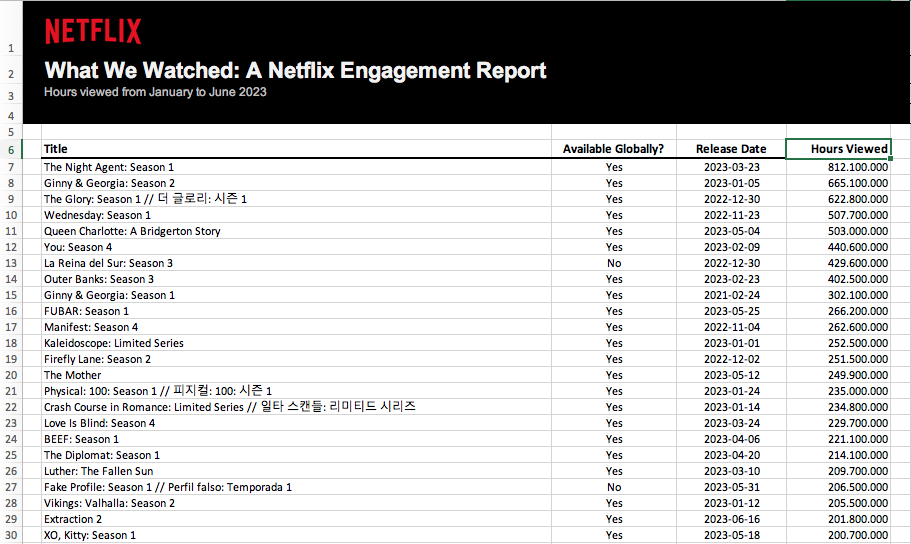Select cell 'Manifest: Season 4'

click(x=296, y=327)
